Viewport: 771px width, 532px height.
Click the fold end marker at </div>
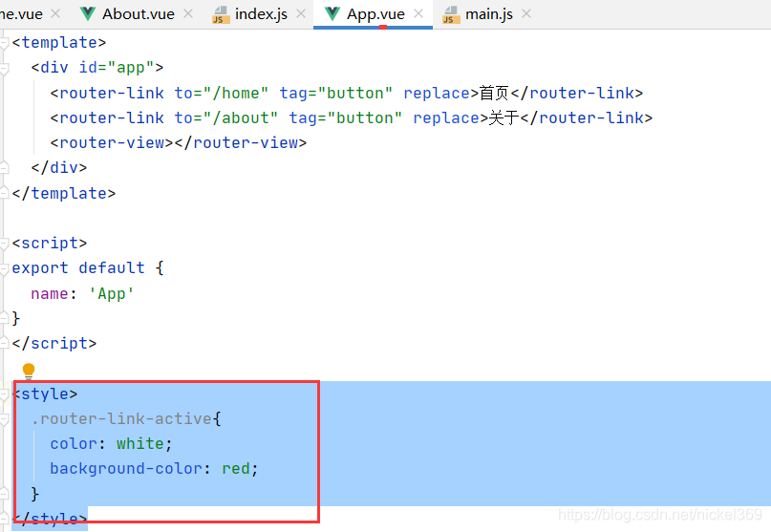(x=4, y=168)
